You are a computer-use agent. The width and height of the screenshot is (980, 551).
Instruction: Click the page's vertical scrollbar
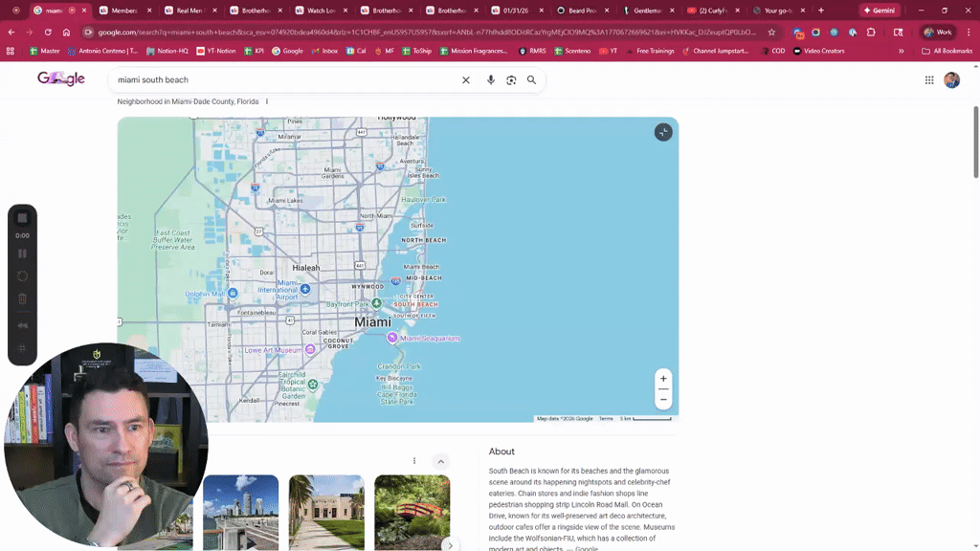point(975,143)
